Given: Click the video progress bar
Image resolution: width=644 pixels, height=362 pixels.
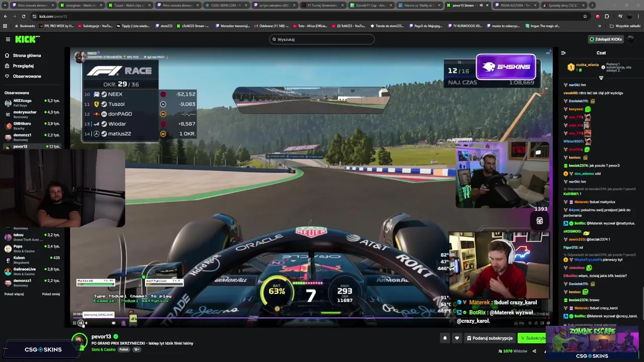Looking at the screenshot, I should pos(312,318).
